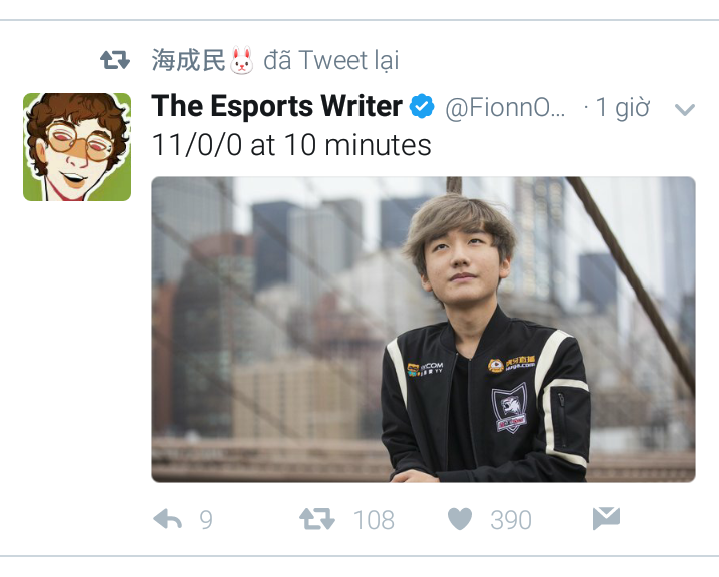Like the tweet with the heart icon
This screenshot has width=719, height=577.
click(460, 519)
